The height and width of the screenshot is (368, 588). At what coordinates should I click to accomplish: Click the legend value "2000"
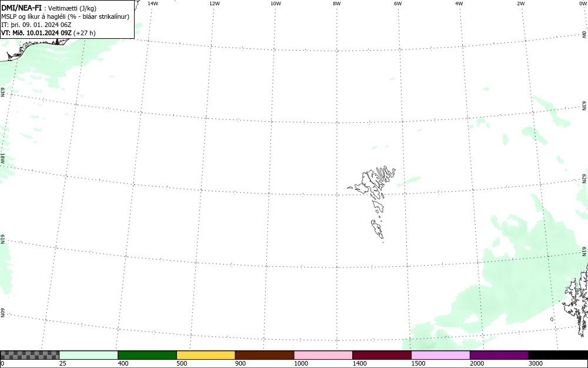click(x=477, y=363)
